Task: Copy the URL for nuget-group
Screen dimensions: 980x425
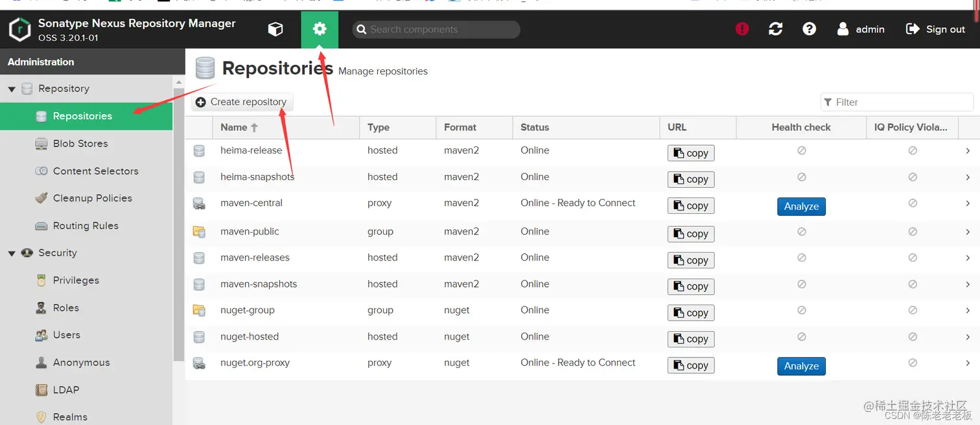Action: pyautogui.click(x=691, y=313)
